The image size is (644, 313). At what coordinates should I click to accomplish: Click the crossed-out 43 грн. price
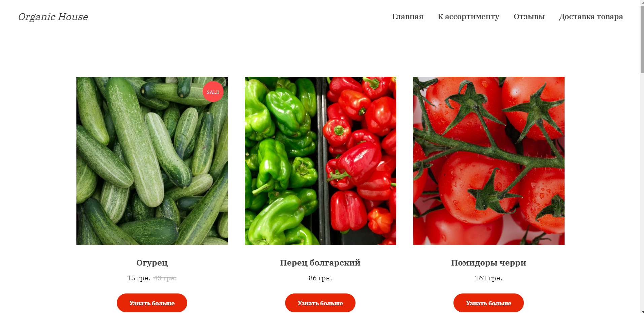coord(165,278)
